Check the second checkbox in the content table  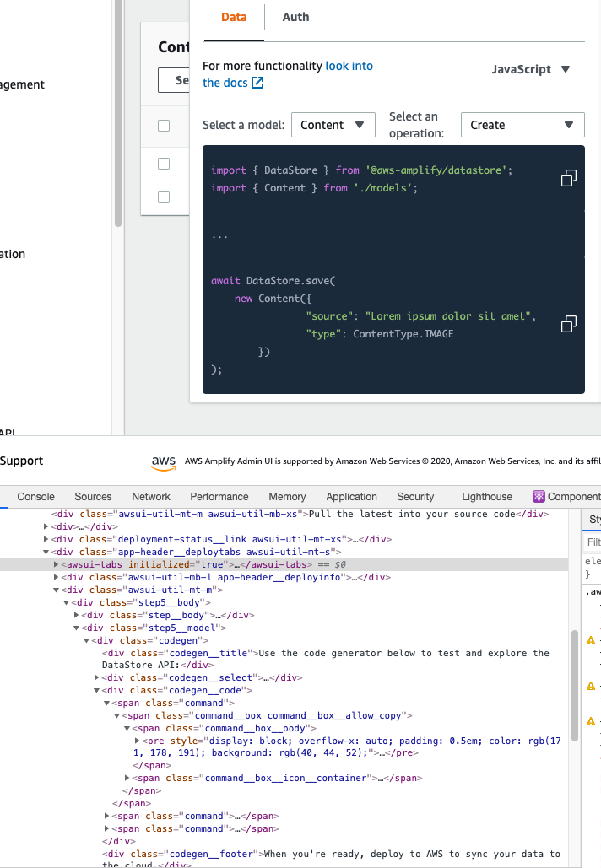pyautogui.click(x=164, y=164)
